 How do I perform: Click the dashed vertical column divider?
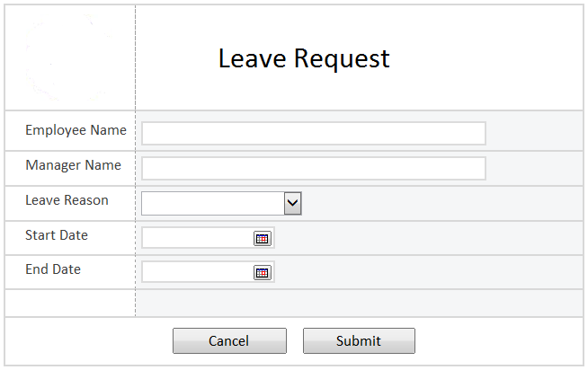pyautogui.click(x=136, y=161)
